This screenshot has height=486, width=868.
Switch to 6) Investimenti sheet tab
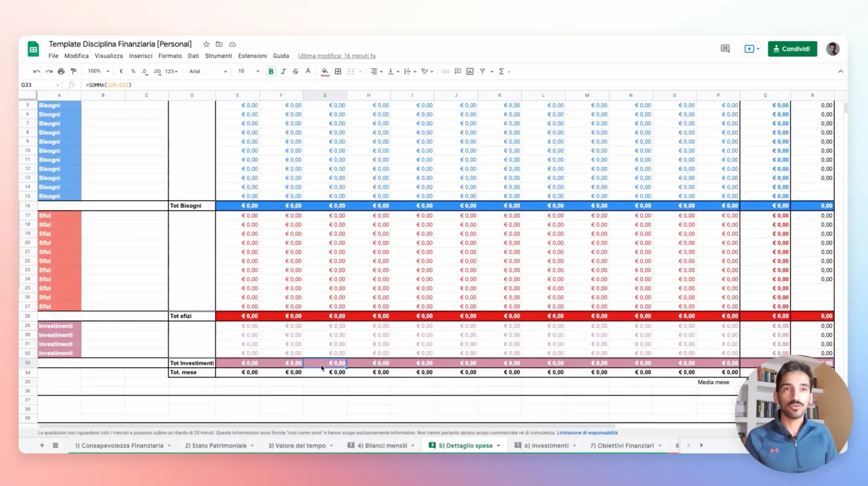point(546,446)
